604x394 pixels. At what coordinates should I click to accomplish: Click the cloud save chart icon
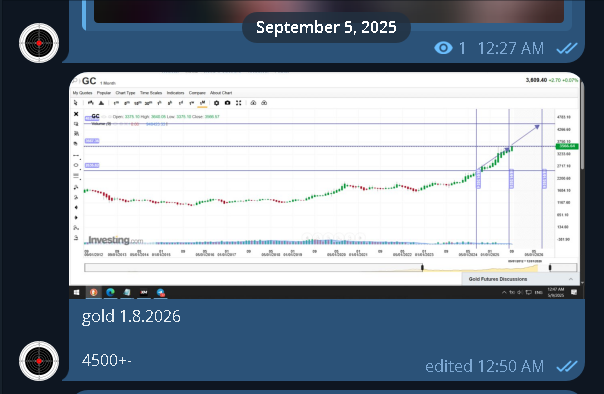click(253, 103)
